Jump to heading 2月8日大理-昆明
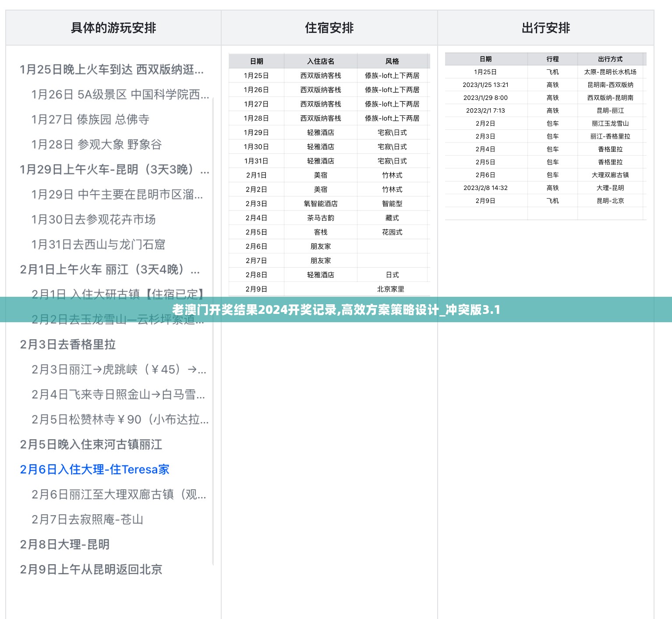672x619 pixels. click(x=65, y=544)
